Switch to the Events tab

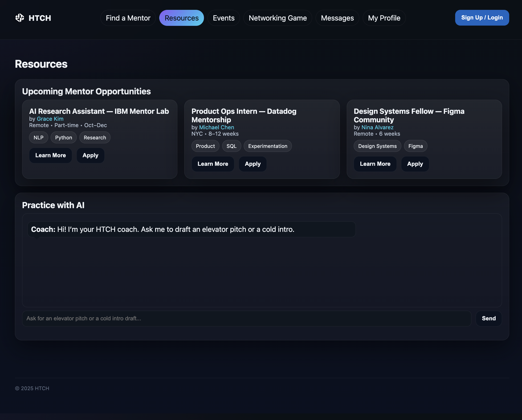click(x=223, y=18)
